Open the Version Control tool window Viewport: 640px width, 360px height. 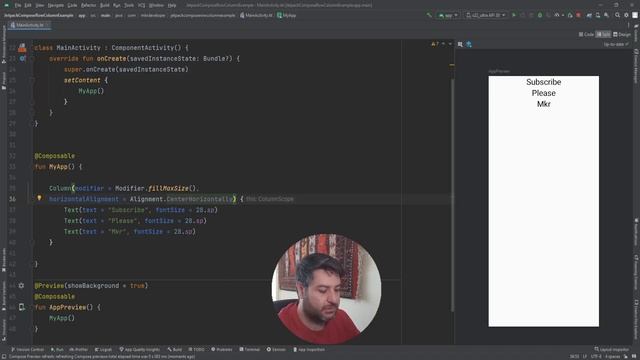(x=27, y=349)
